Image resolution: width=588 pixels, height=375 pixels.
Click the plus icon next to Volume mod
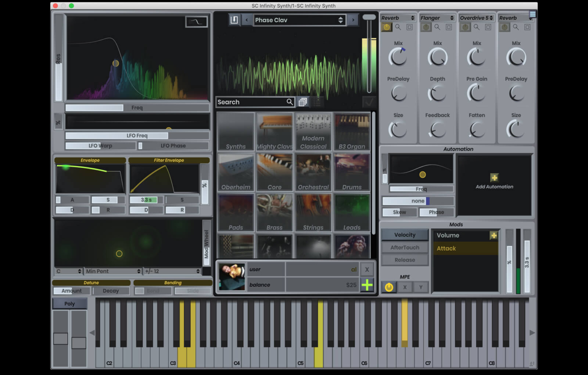click(493, 235)
